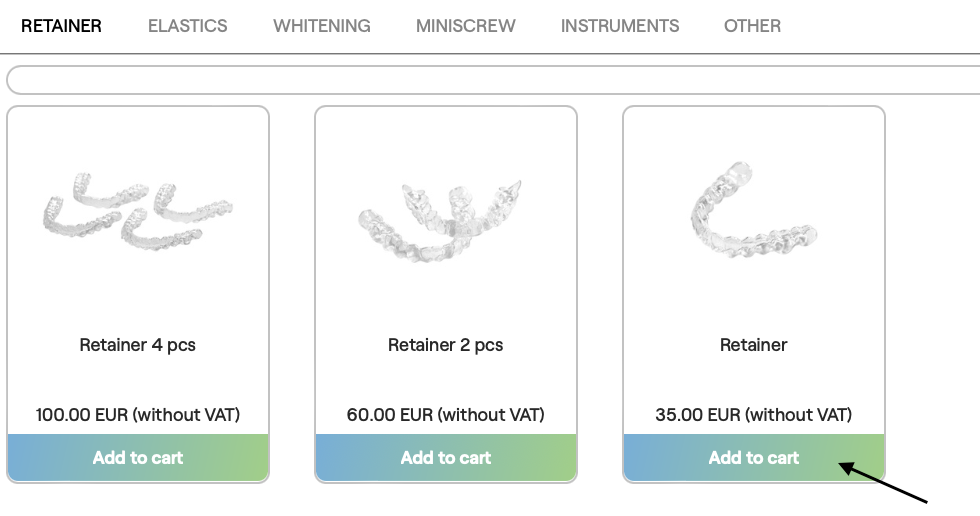Viewport: 980px width, 516px height.
Task: Open the Retainer 4 pcs product title
Action: click(138, 345)
